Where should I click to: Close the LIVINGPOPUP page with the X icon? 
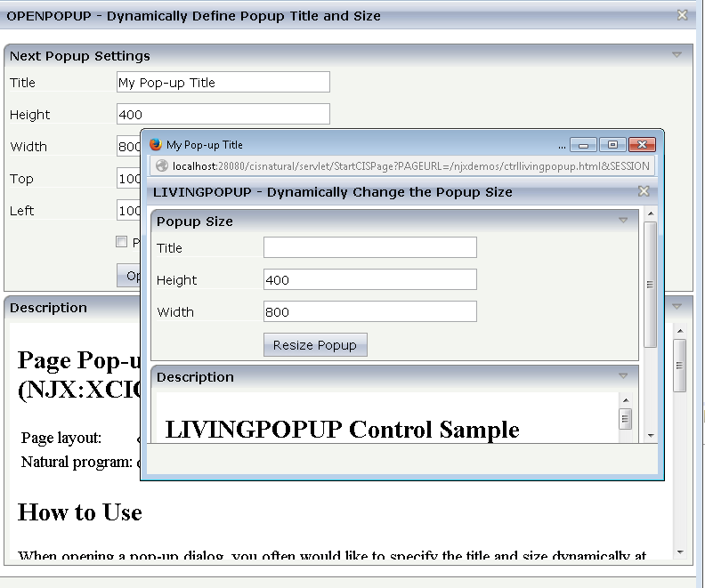644,191
